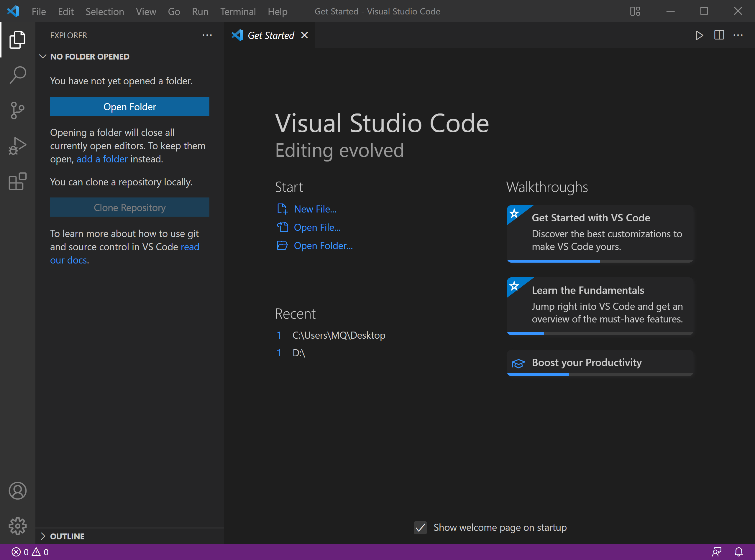The width and height of the screenshot is (755, 560).
Task: Open the Help menu
Action: [278, 11]
